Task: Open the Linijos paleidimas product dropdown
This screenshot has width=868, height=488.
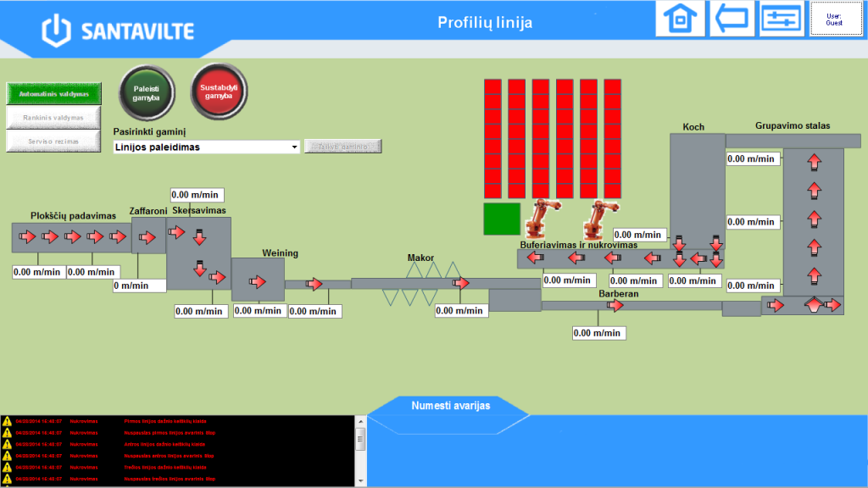Action: click(207, 147)
